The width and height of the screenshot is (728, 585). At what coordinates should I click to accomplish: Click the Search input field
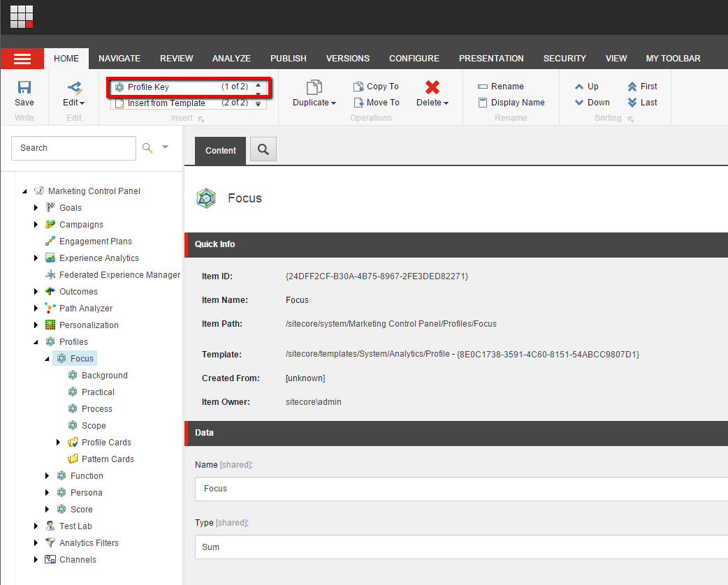point(74,148)
